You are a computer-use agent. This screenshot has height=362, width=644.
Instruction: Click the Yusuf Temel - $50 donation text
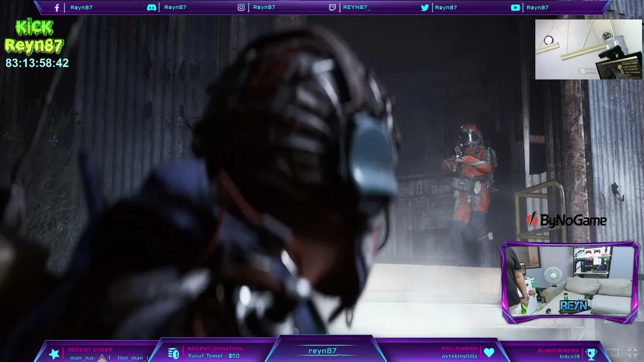[214, 356]
